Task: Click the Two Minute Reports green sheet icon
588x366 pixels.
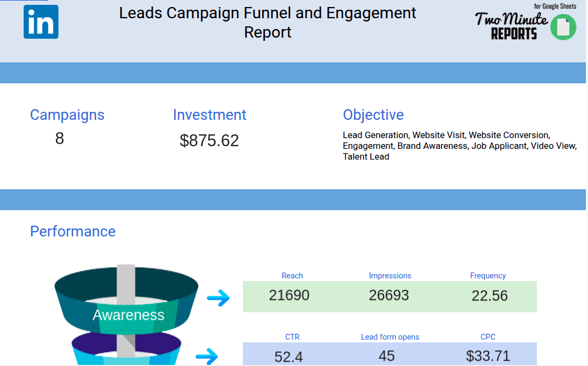Action: tap(563, 26)
